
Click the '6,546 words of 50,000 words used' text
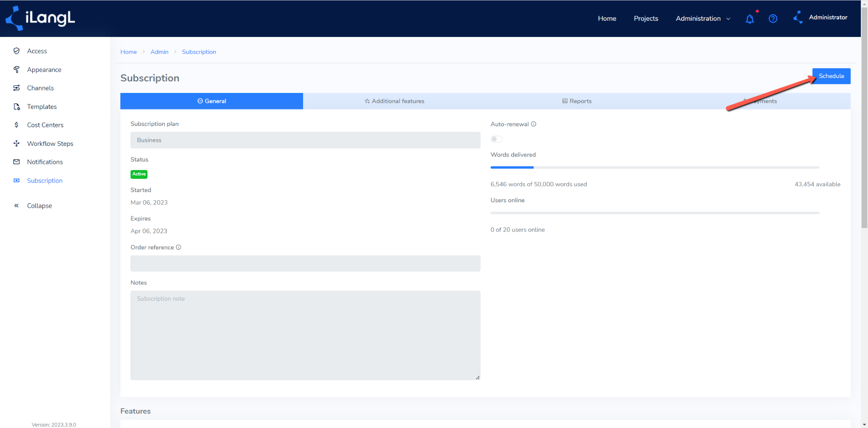pyautogui.click(x=539, y=184)
